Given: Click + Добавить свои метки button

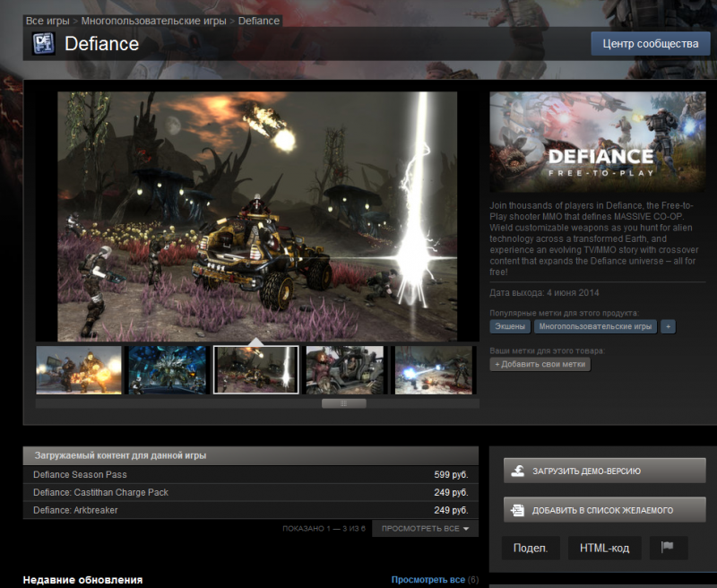Looking at the screenshot, I should coord(540,365).
